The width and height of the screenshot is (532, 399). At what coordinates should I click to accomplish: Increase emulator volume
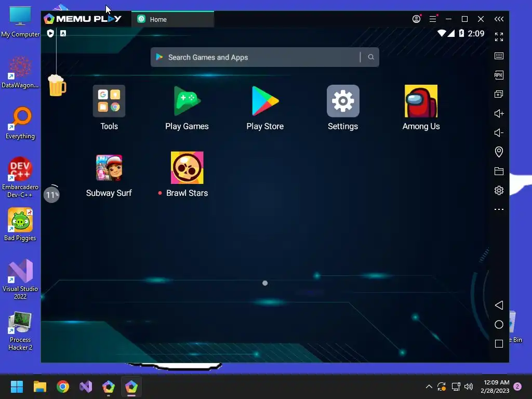click(499, 113)
